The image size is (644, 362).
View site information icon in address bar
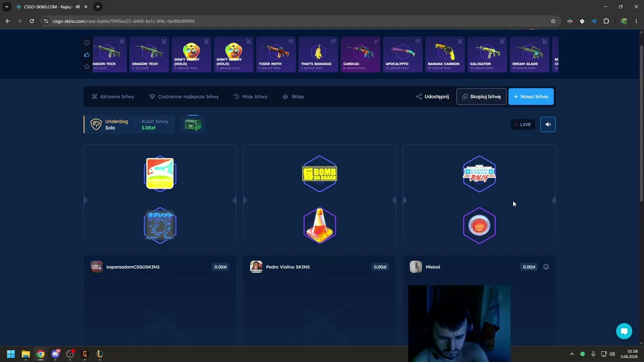coord(46,21)
